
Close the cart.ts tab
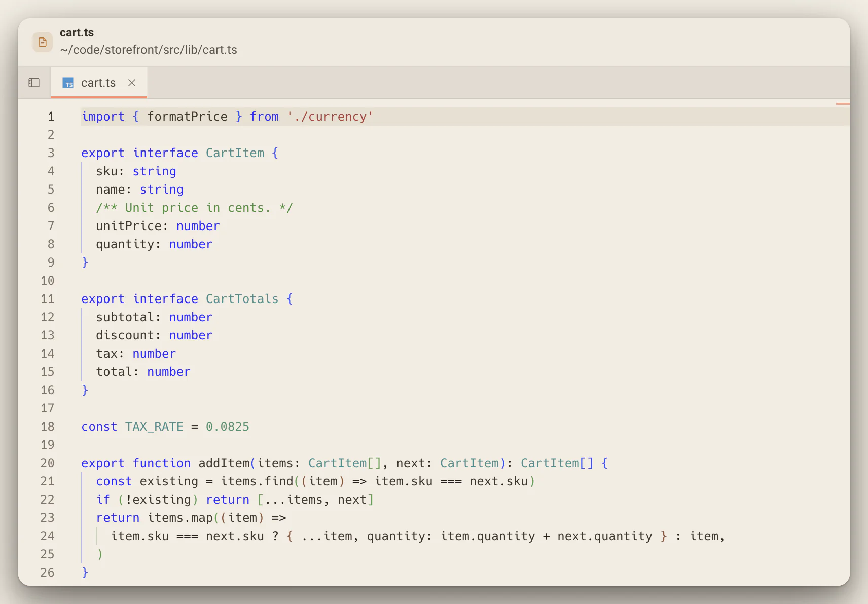click(132, 83)
